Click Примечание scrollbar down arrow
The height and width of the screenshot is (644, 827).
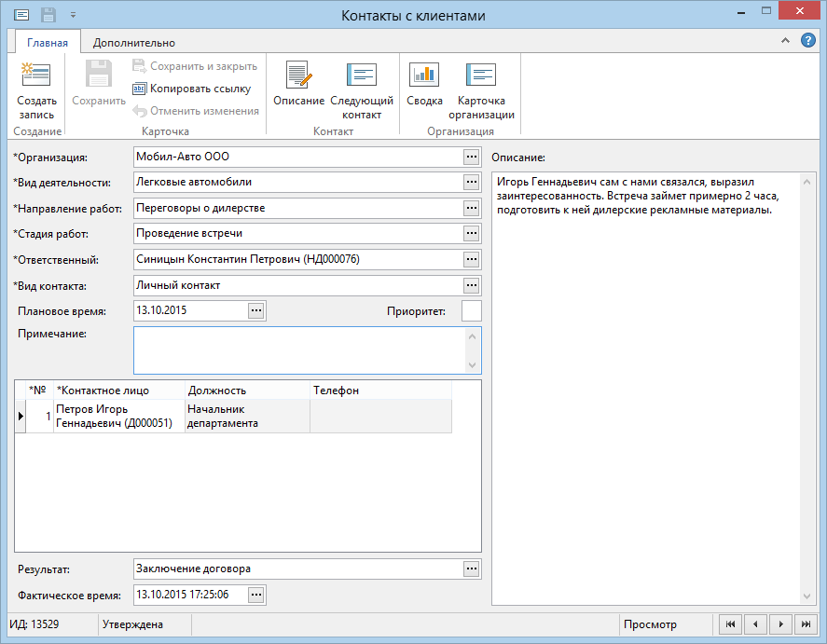[472, 365]
